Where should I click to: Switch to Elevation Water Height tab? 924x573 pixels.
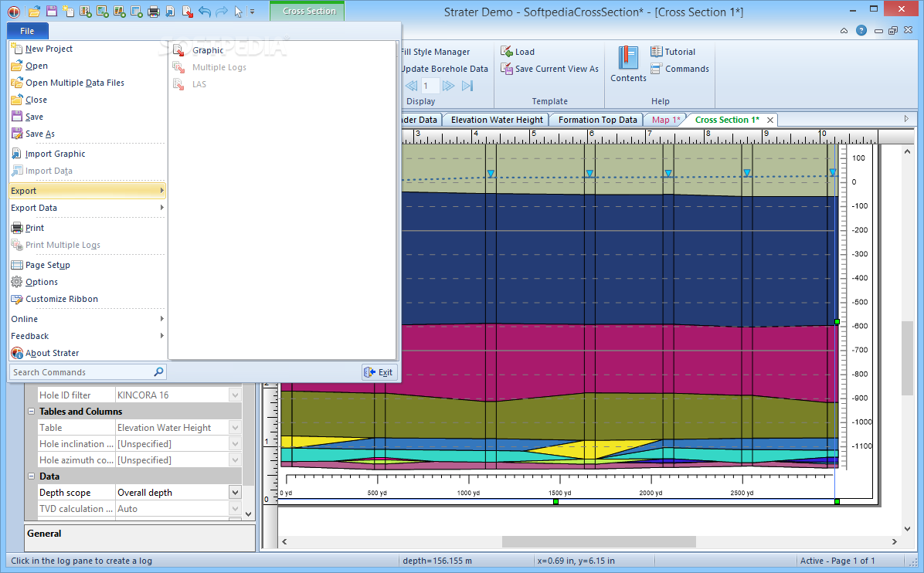(x=496, y=120)
